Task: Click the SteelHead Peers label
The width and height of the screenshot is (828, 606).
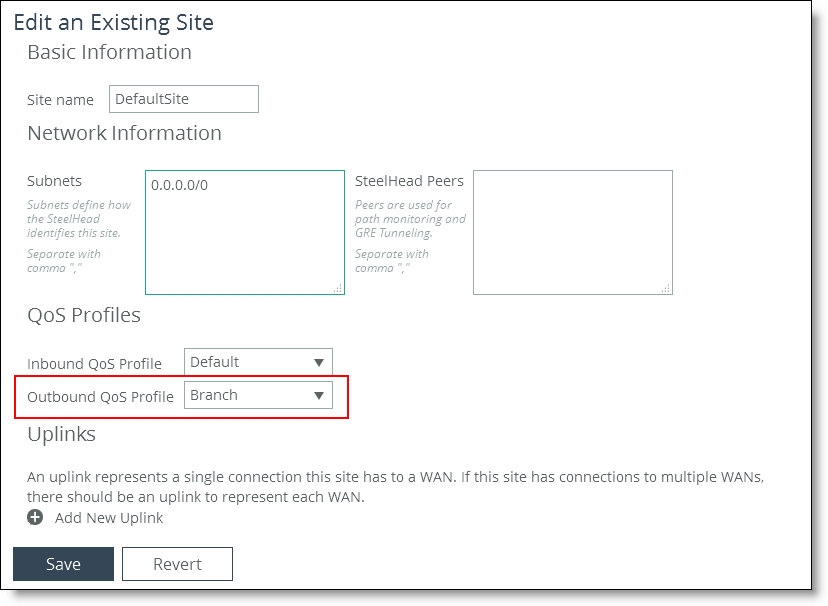Action: pos(409,181)
